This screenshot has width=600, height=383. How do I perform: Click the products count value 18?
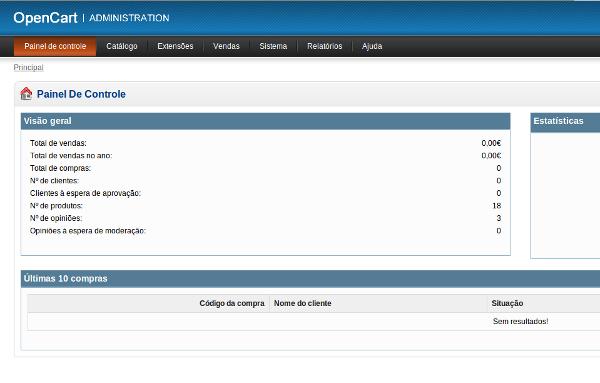(x=497, y=206)
